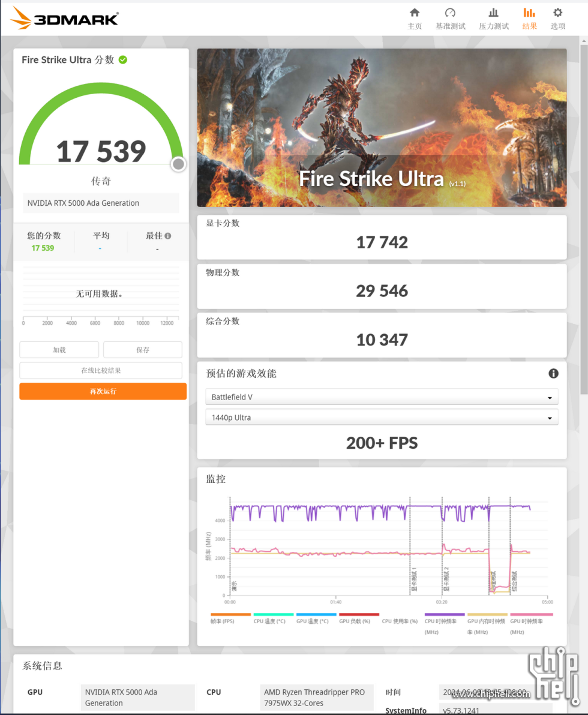Click the 系统信息 section heading
This screenshot has width=588, height=715.
(x=43, y=666)
